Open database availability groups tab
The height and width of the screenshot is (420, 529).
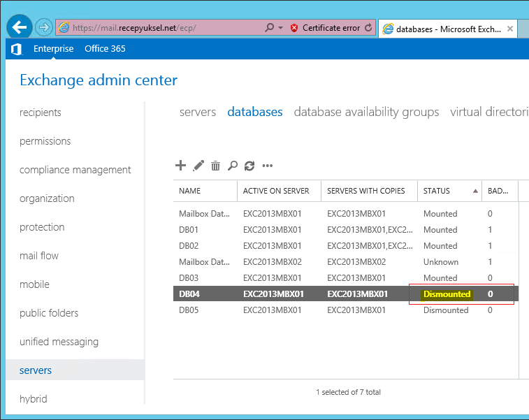[366, 112]
